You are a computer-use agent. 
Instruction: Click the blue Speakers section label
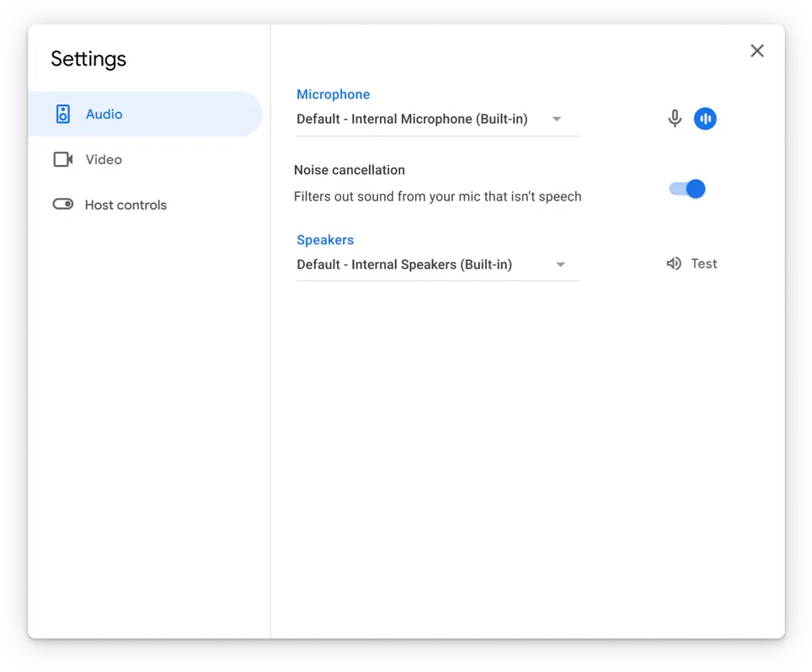325,240
